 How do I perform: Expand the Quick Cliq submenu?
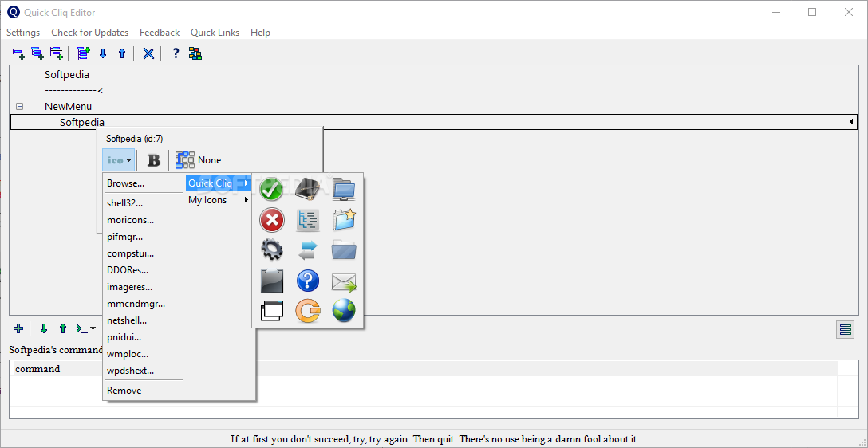(218, 183)
